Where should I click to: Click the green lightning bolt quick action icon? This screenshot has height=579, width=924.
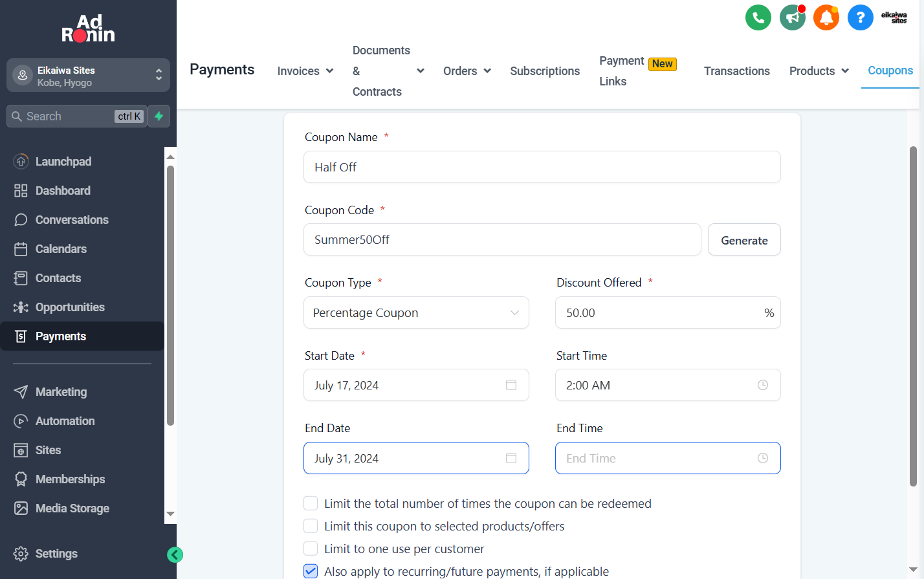tap(159, 116)
